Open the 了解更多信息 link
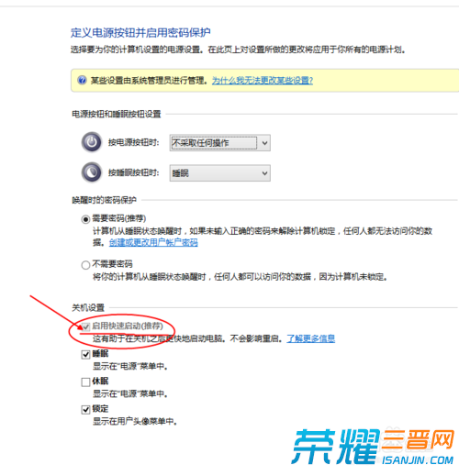This screenshot has width=459, height=476. [x=311, y=338]
